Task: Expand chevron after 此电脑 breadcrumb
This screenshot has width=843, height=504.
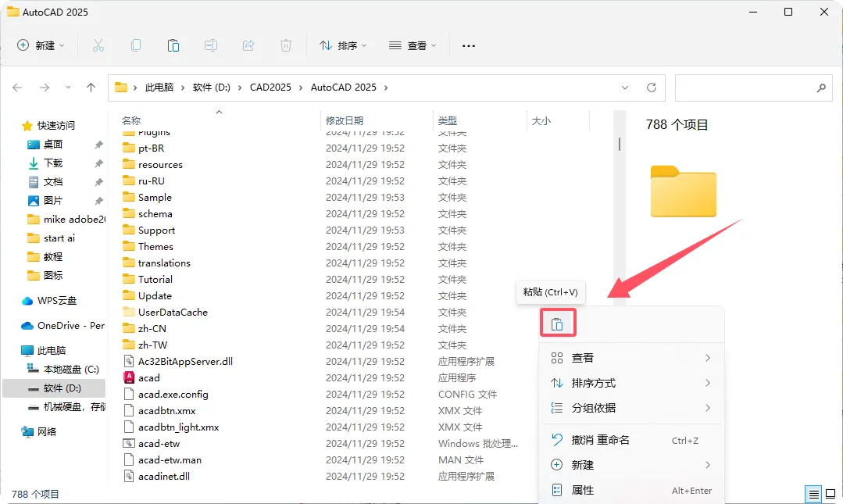Action: tap(183, 88)
